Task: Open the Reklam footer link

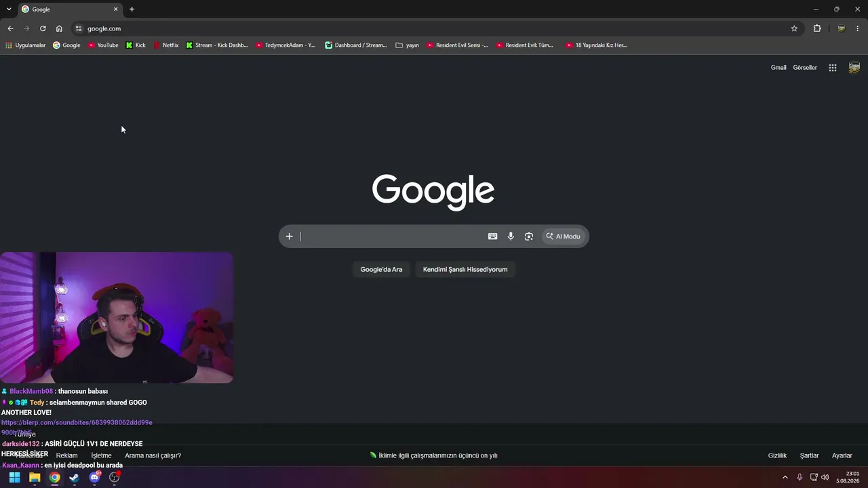Action: (66, 455)
